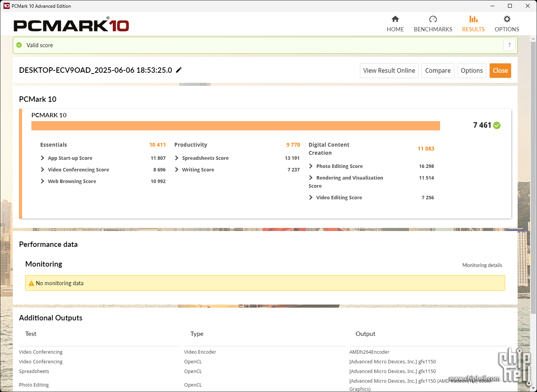Click Digital Content Creation score 11 083

click(x=426, y=149)
